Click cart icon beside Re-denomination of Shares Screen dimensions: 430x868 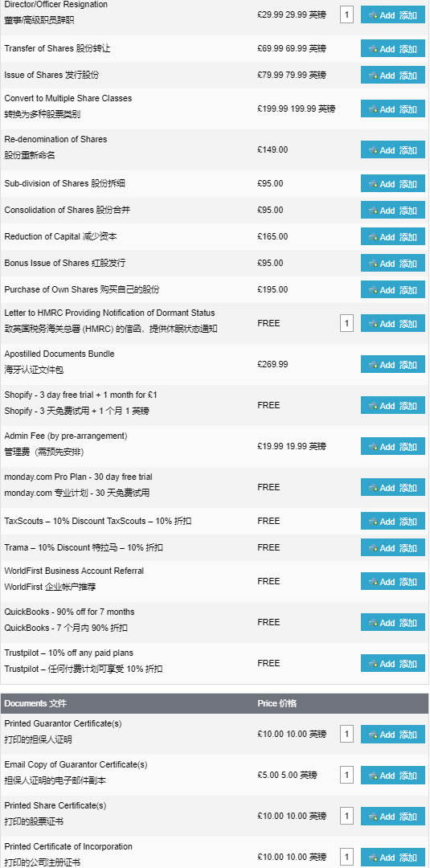pyautogui.click(x=374, y=150)
